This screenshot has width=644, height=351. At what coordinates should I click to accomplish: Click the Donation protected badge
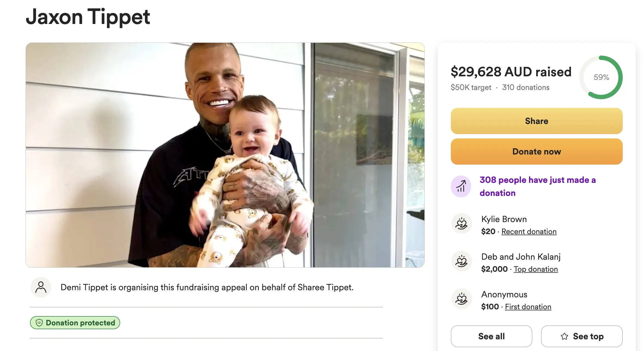pyautogui.click(x=75, y=323)
